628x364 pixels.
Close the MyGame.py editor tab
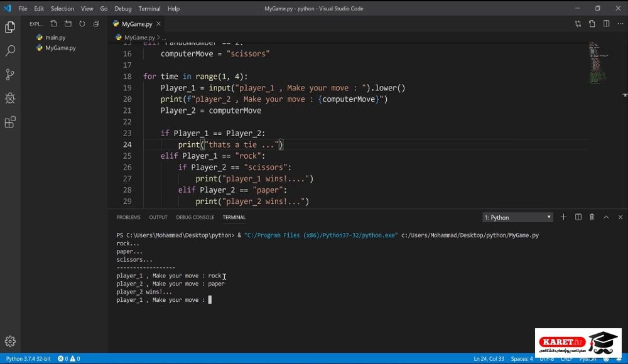click(x=159, y=24)
